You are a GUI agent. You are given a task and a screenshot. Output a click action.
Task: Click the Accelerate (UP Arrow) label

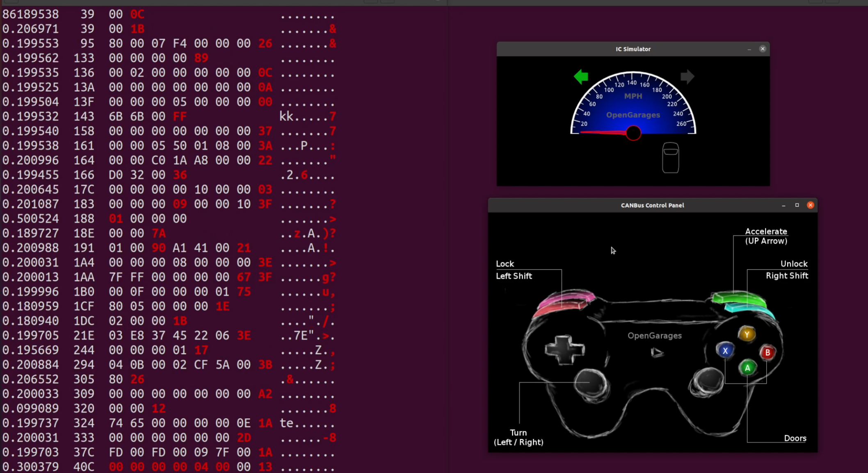coord(766,236)
